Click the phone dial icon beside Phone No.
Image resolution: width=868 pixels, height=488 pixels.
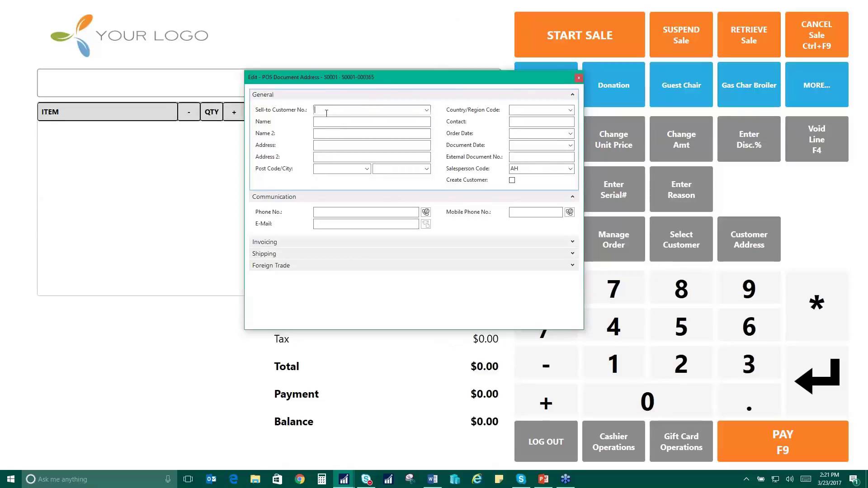pos(425,212)
